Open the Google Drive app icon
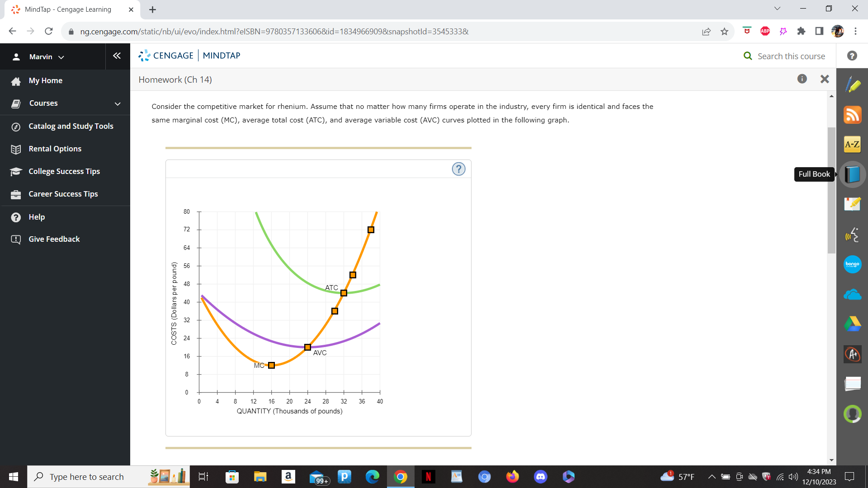 tap(853, 324)
